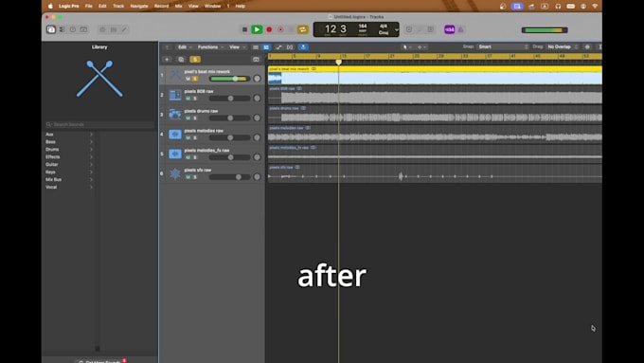
Task: Open the Command-click tool menu
Action: [x=421, y=47]
